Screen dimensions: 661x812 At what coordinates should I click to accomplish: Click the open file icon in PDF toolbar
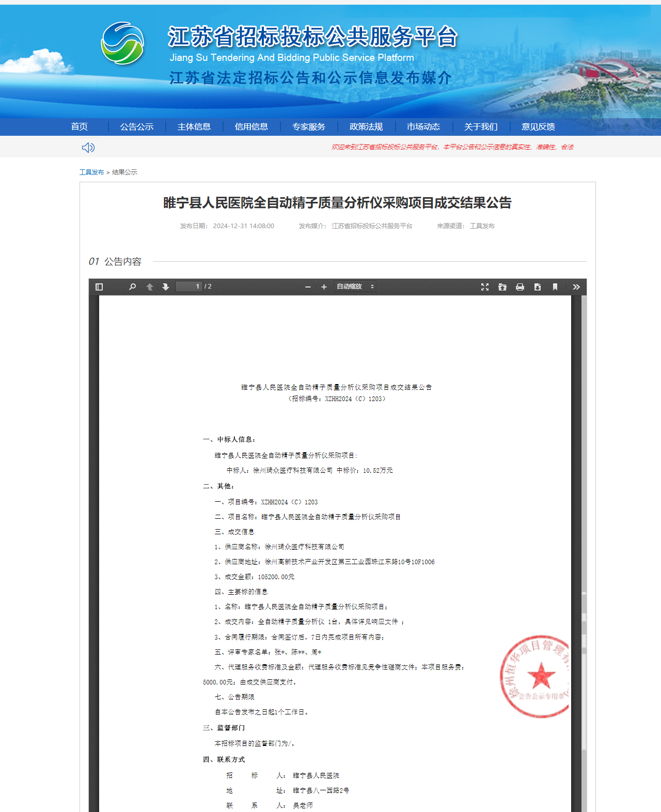pos(502,287)
